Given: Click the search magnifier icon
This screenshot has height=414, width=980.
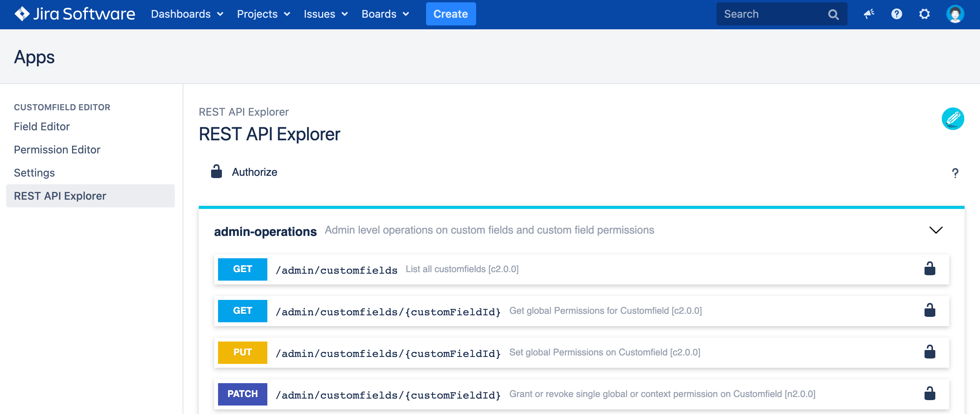Looking at the screenshot, I should (833, 14).
